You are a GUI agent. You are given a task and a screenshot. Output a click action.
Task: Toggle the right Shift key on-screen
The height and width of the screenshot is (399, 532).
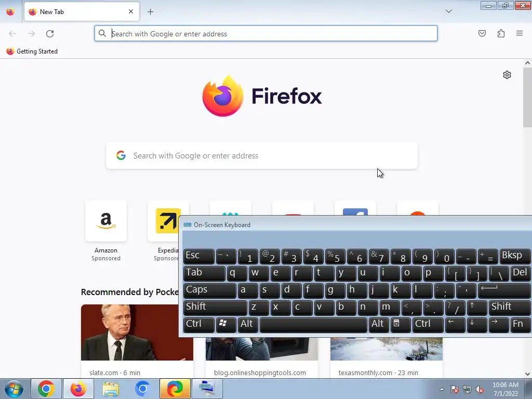[509, 308]
